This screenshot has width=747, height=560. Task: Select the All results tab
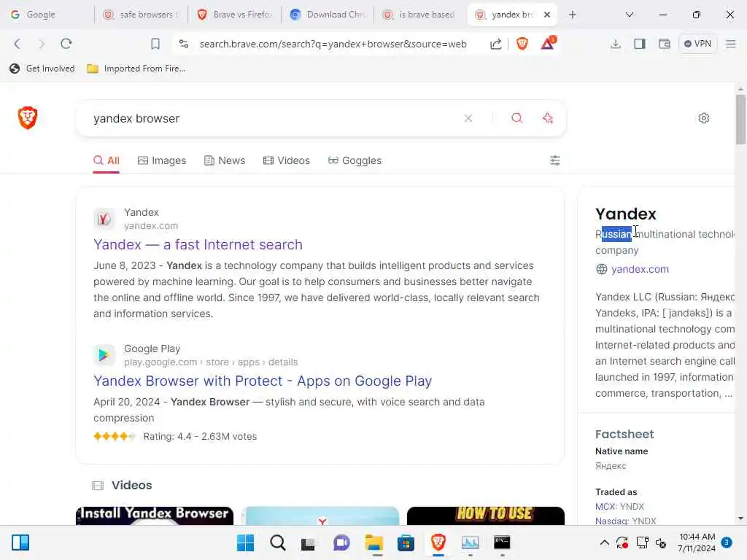(x=107, y=160)
